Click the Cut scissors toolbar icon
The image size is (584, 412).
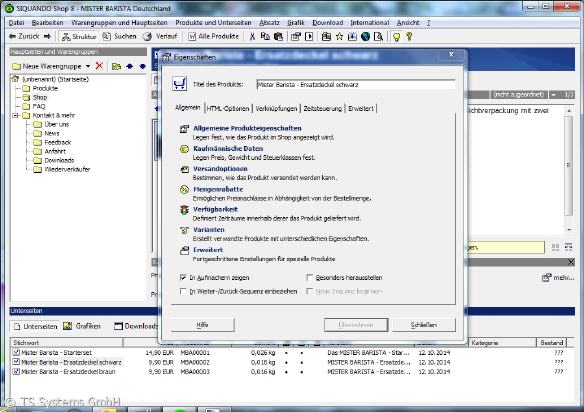pyautogui.click(x=253, y=37)
